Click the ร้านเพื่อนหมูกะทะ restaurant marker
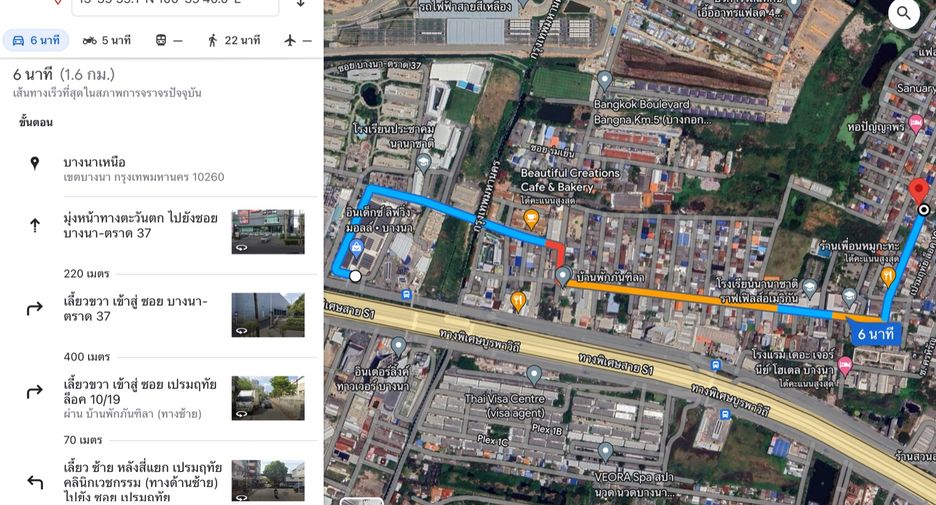Screen dimensions: 936x505 coord(888,276)
